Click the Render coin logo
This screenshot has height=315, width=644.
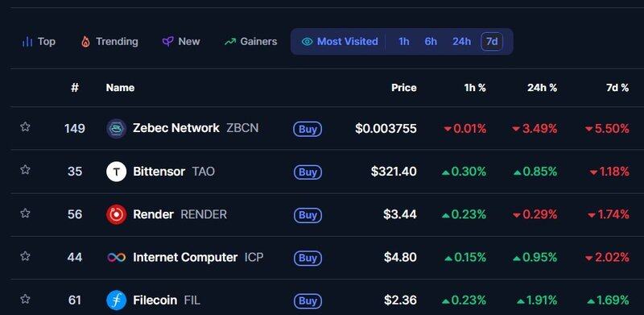[116, 214]
